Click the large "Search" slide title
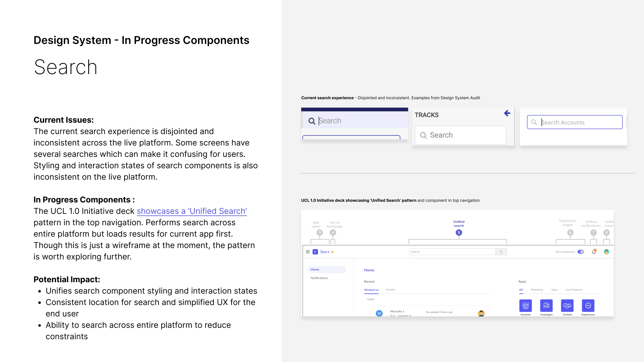This screenshot has height=362, width=644. click(66, 67)
